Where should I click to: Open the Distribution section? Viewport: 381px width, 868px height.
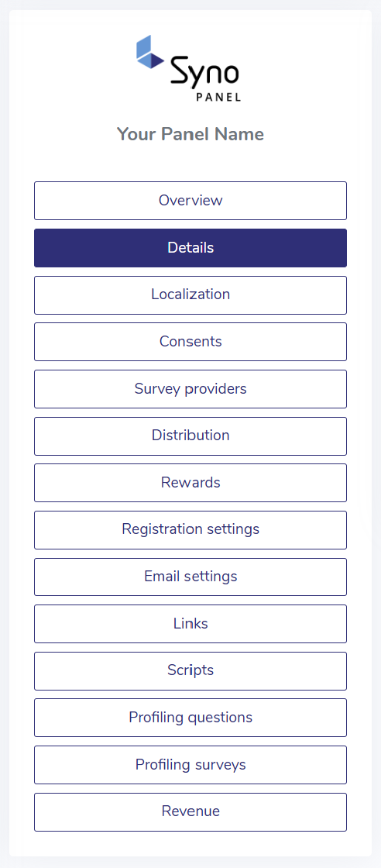(x=190, y=436)
